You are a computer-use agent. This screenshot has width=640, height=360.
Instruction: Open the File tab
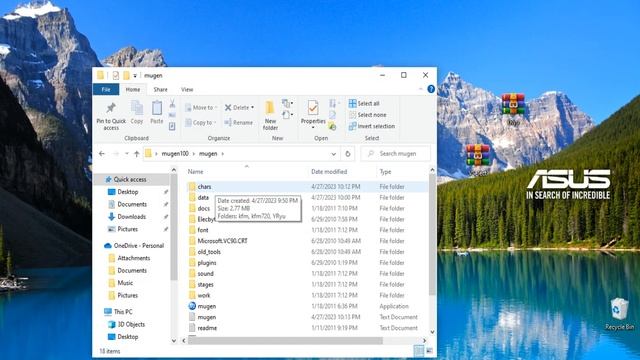pyautogui.click(x=106, y=89)
